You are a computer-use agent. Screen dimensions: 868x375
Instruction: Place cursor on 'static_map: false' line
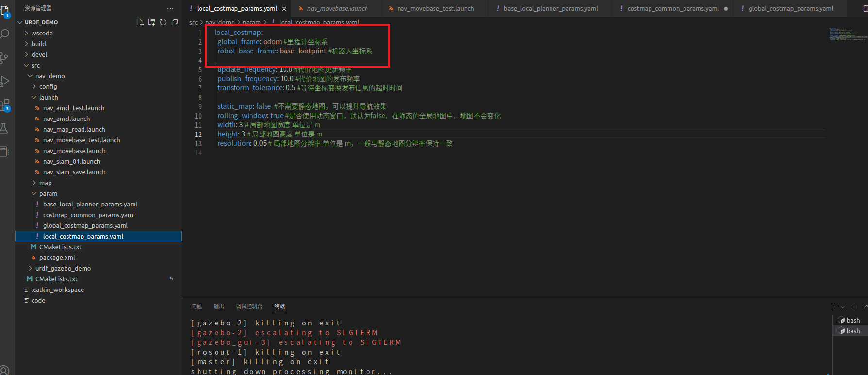coord(302,106)
